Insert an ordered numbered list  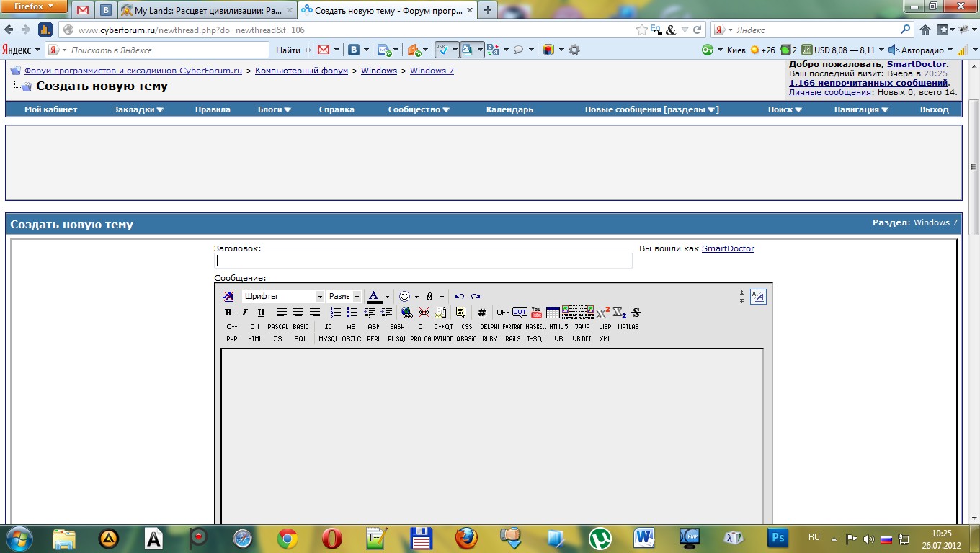[336, 313]
